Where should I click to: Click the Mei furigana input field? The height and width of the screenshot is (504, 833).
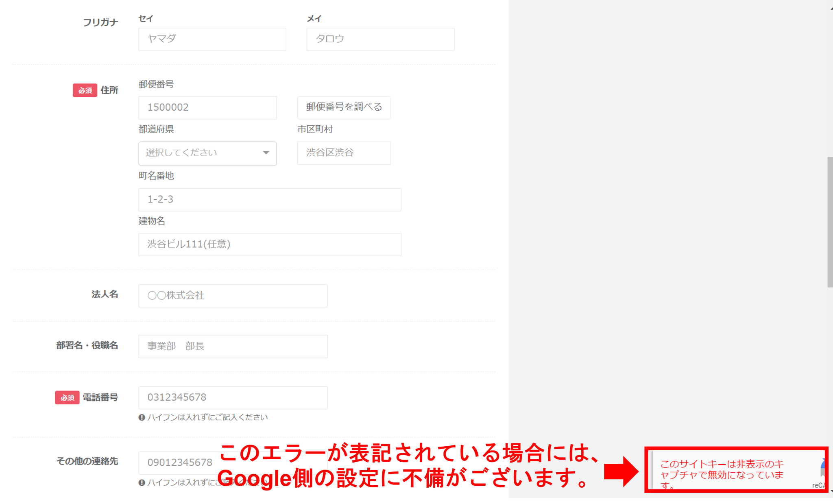coord(380,39)
